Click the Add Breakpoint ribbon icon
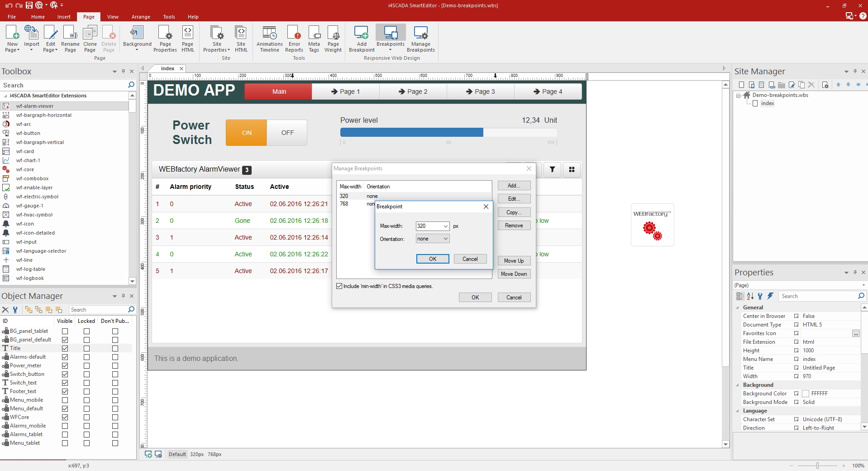The width and height of the screenshot is (868, 471). click(362, 38)
